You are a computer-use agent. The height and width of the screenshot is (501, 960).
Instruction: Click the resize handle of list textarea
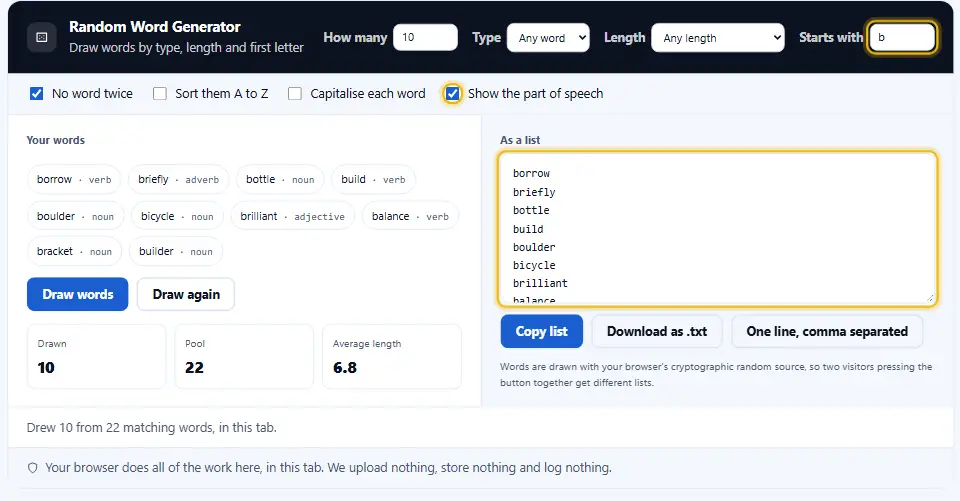click(929, 298)
